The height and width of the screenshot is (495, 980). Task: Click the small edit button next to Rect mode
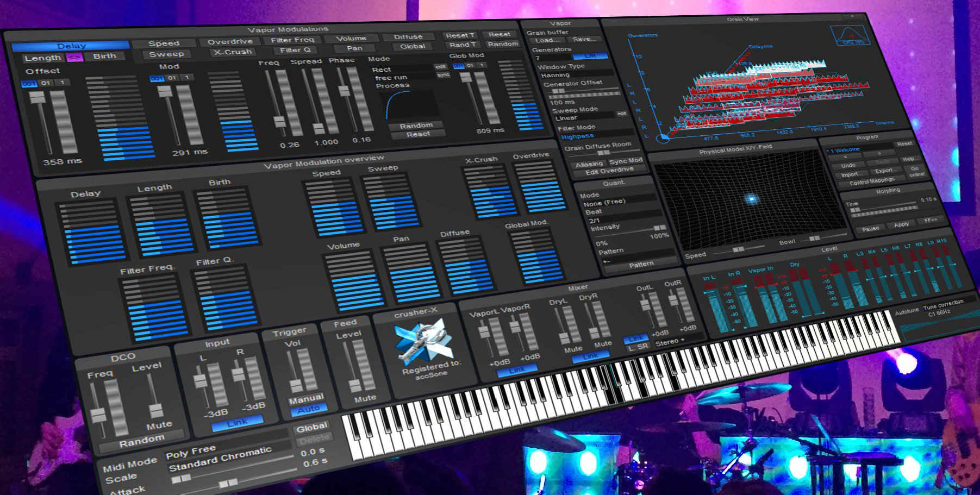[x=441, y=67]
